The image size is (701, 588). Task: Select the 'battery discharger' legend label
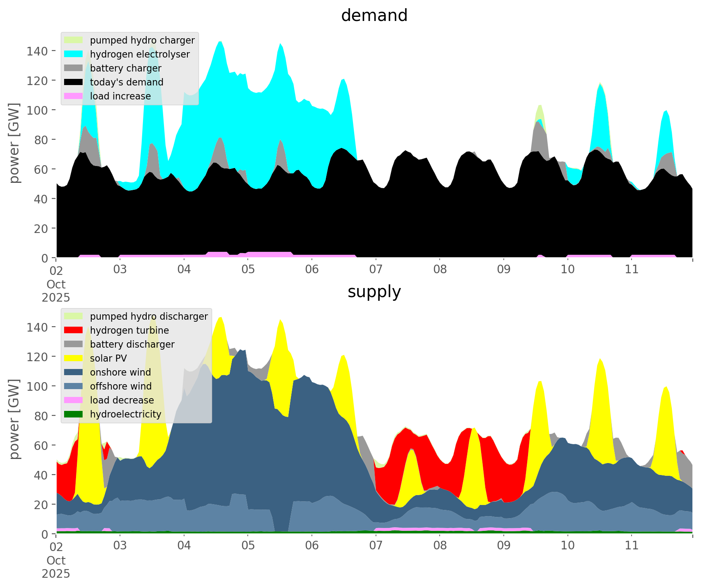coord(132,344)
